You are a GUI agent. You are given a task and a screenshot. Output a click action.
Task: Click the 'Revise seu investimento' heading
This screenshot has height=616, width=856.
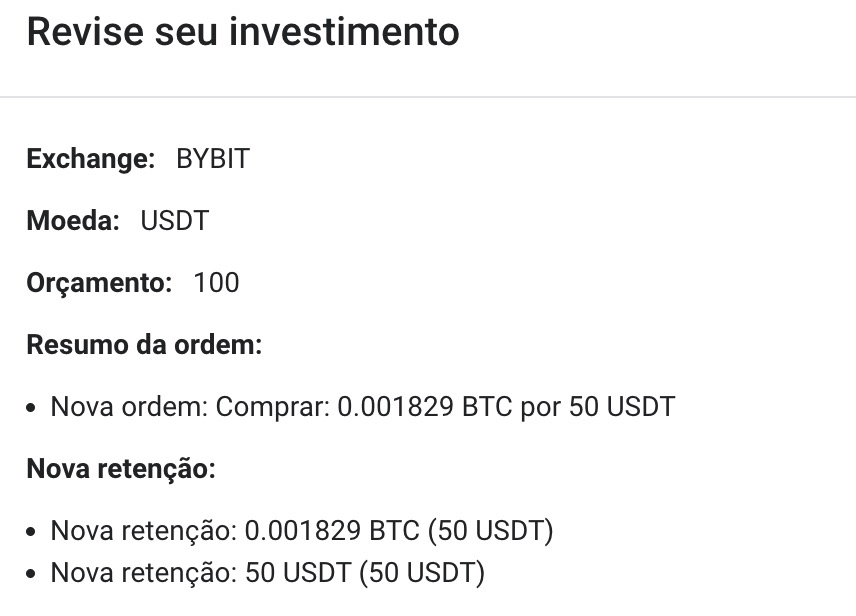243,32
